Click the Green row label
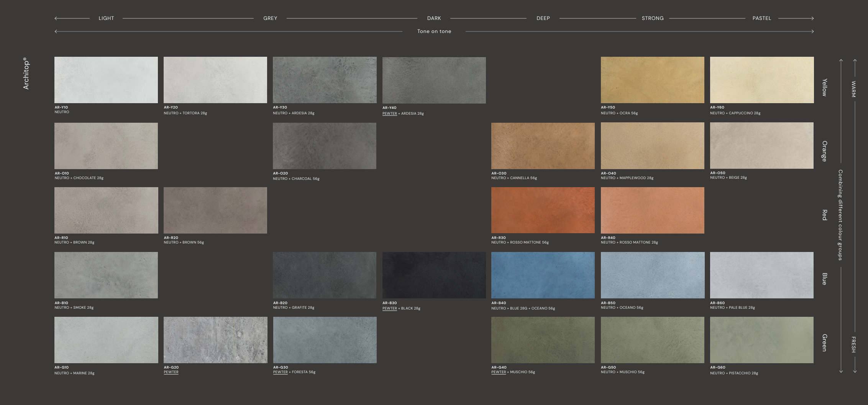The height and width of the screenshot is (405, 868). [824, 343]
